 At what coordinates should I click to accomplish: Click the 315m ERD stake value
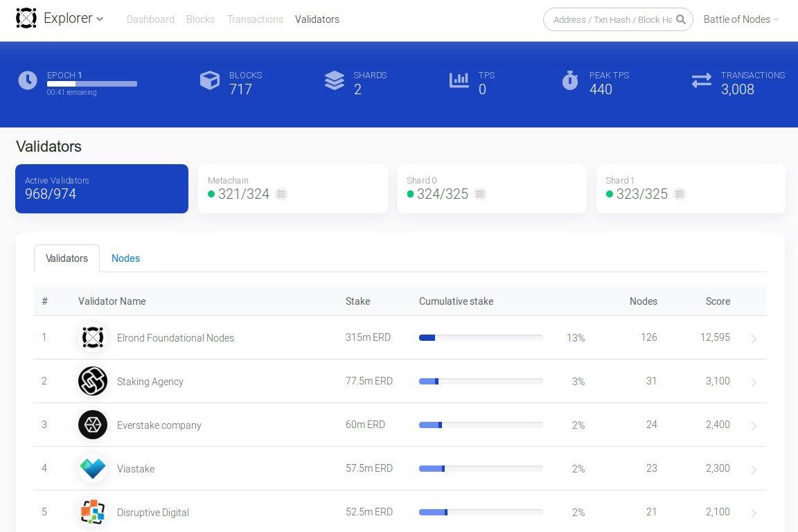[x=368, y=337]
